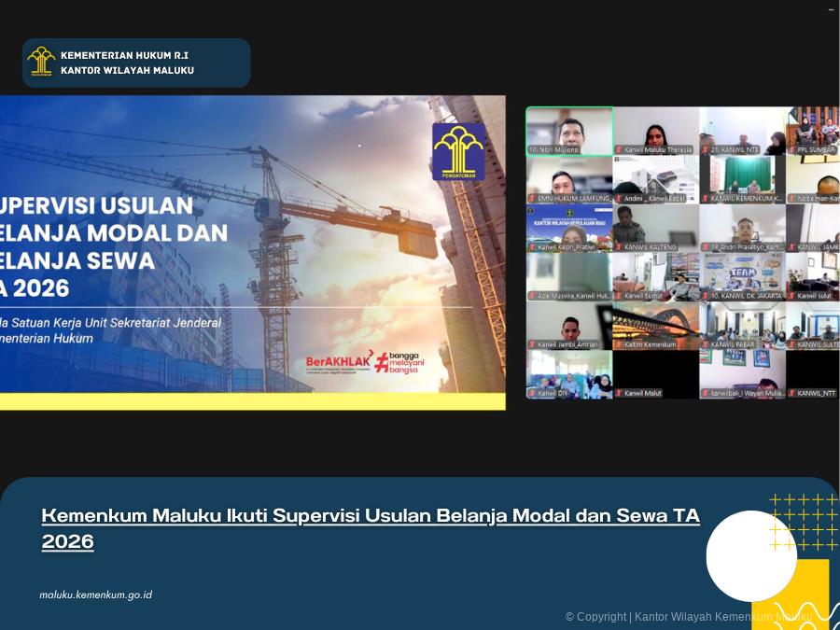Open the article headline about Supervisi Usulan Belanja

(x=371, y=527)
